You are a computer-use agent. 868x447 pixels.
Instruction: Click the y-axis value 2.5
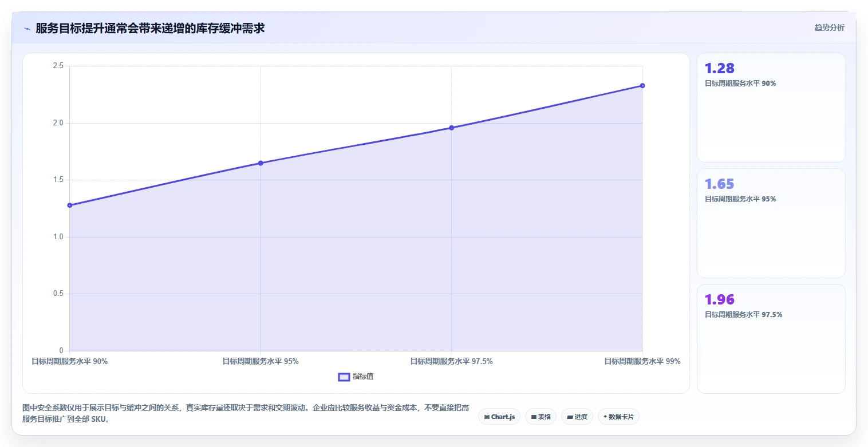tap(58, 66)
